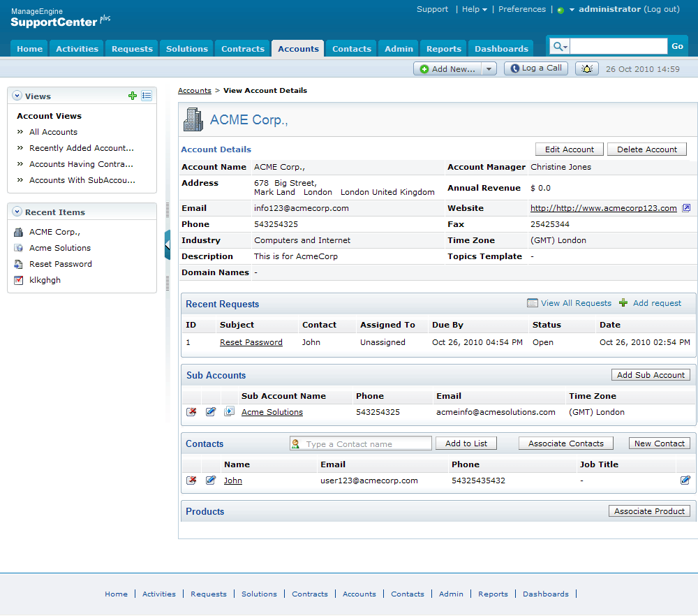Delete the Acme Solutions sub account via icon
This screenshot has width=698, height=616.
click(191, 412)
